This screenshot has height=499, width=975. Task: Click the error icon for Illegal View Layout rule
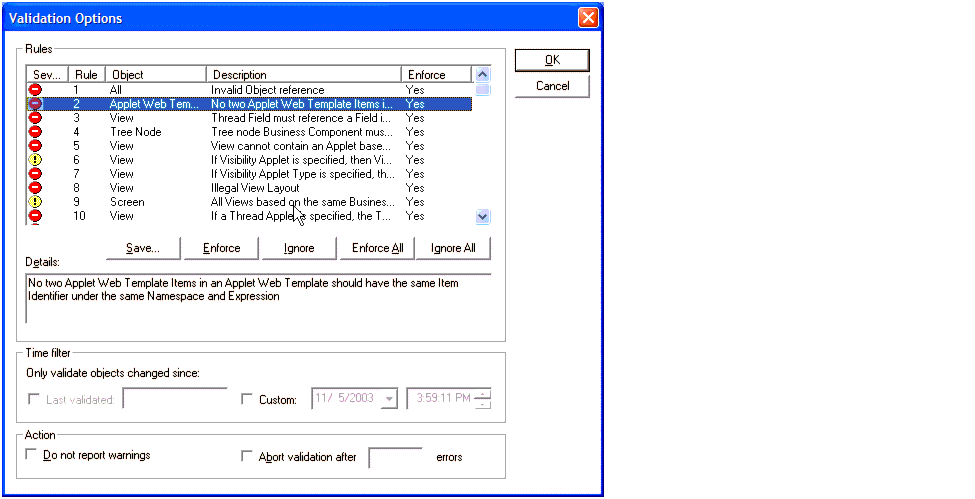[35, 188]
